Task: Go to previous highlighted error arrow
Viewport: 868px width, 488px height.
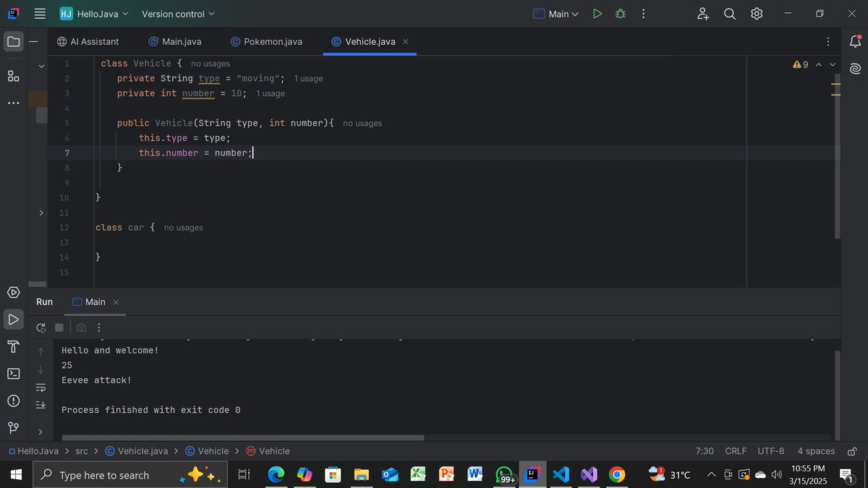Action: (819, 64)
